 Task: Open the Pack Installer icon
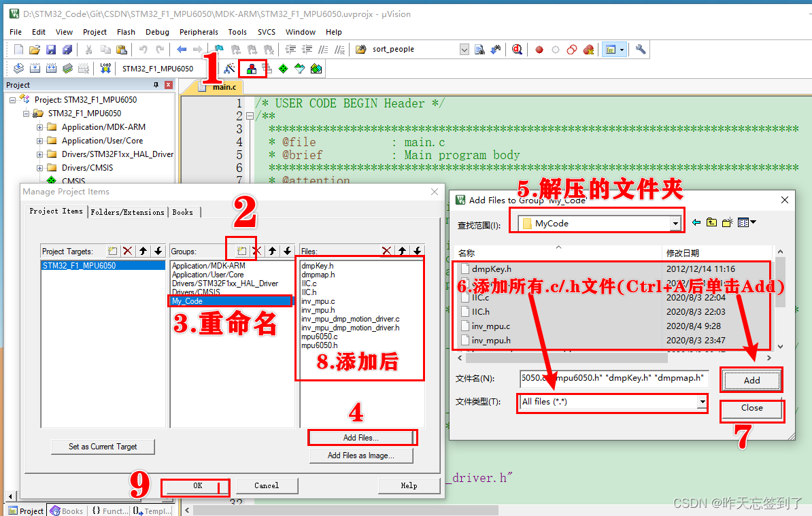coord(316,68)
